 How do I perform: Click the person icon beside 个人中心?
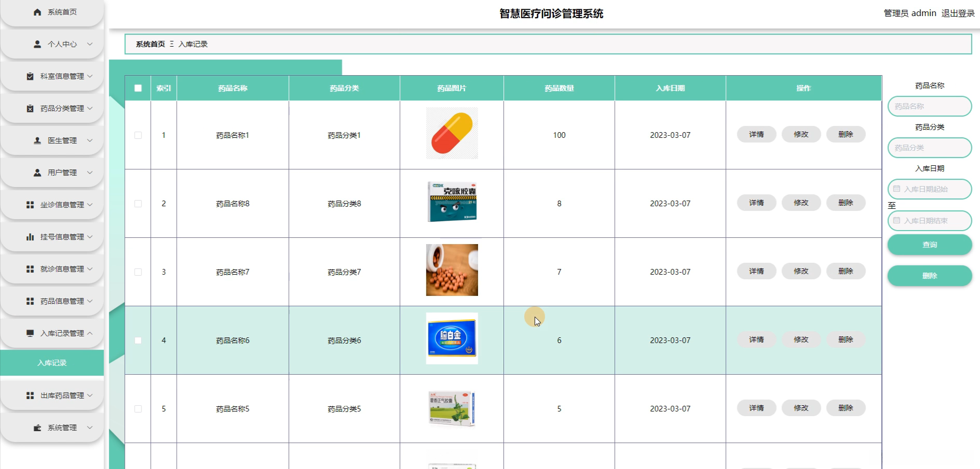[x=37, y=44]
